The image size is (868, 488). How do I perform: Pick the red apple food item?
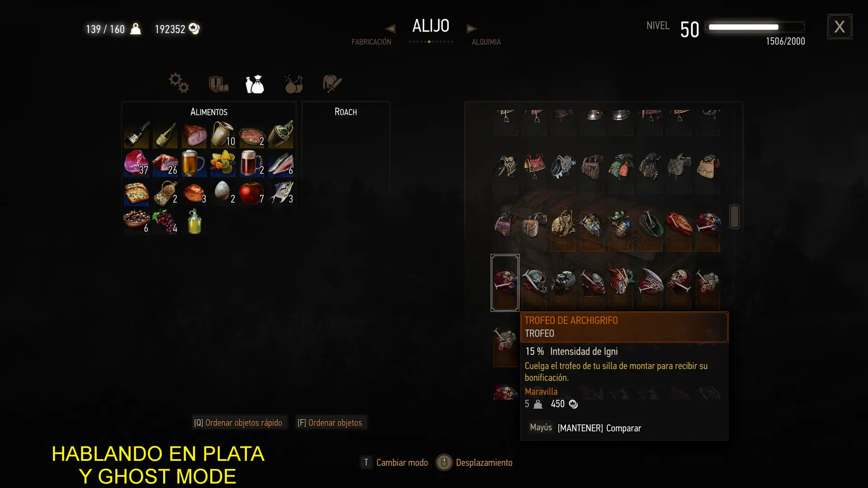point(252,192)
